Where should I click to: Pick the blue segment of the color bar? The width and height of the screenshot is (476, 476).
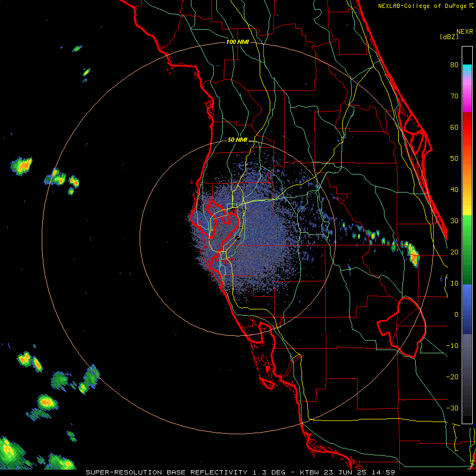coord(467,309)
